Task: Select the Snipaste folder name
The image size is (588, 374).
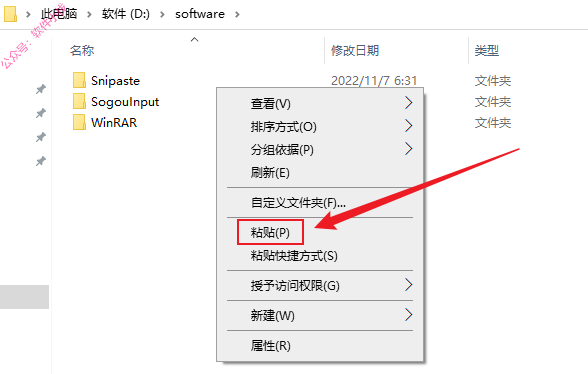Action: click(x=116, y=81)
